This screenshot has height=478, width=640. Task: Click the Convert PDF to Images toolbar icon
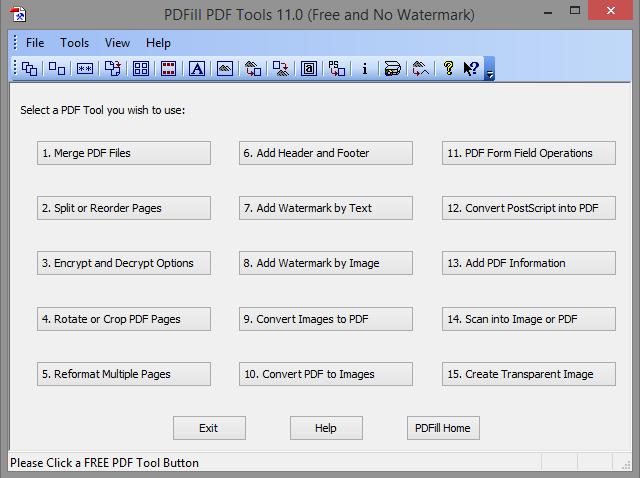click(281, 69)
